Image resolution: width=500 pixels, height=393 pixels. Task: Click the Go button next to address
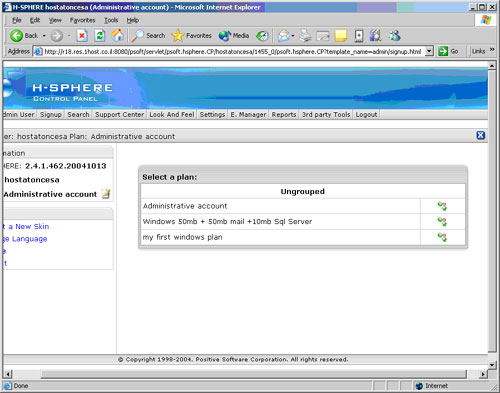[448, 51]
